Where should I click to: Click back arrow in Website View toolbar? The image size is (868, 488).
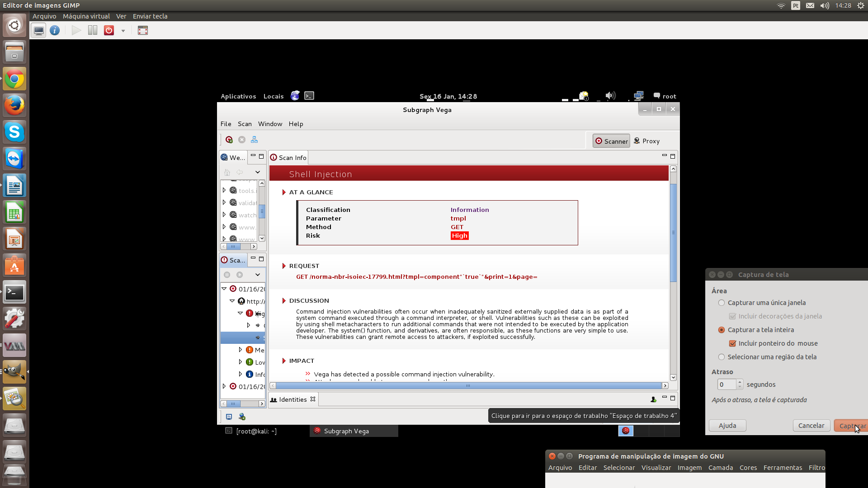pos(240,172)
